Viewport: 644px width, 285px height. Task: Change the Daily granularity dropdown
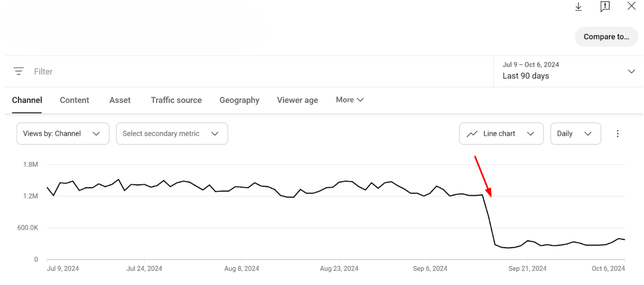tap(575, 133)
